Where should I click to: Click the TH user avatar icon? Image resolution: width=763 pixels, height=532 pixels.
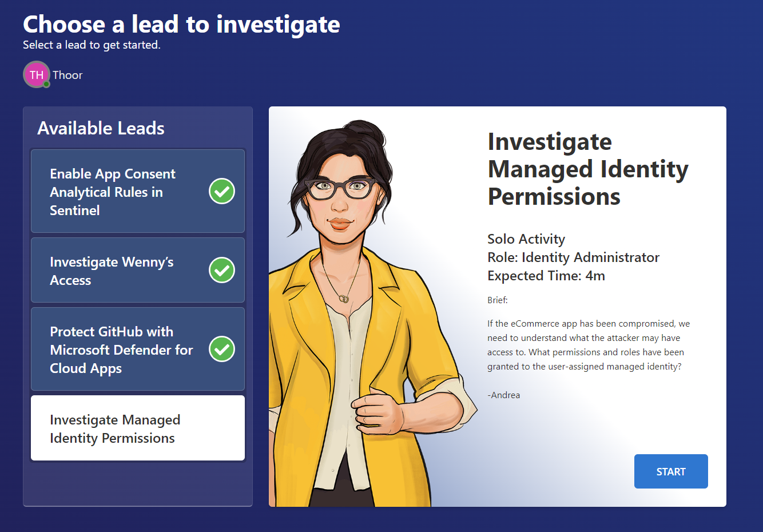tap(37, 74)
